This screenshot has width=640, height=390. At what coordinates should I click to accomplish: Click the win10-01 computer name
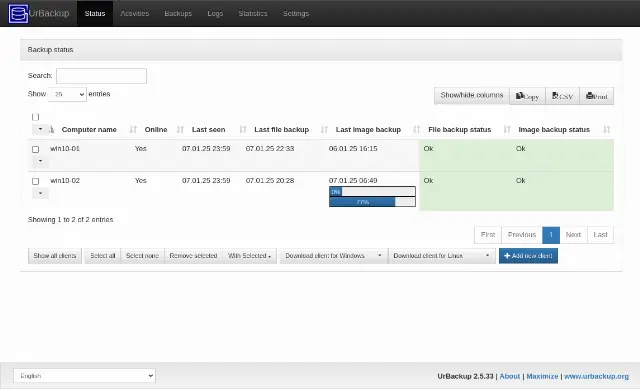[x=65, y=149]
